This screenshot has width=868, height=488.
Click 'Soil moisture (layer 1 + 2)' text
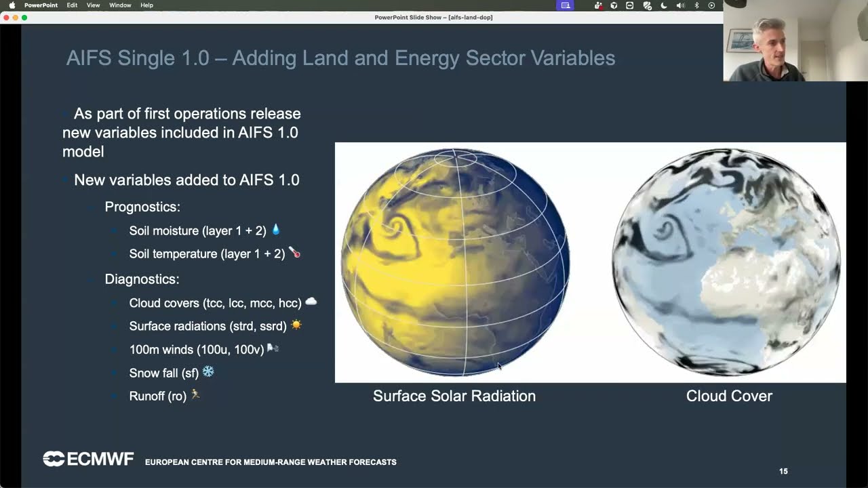click(x=198, y=231)
